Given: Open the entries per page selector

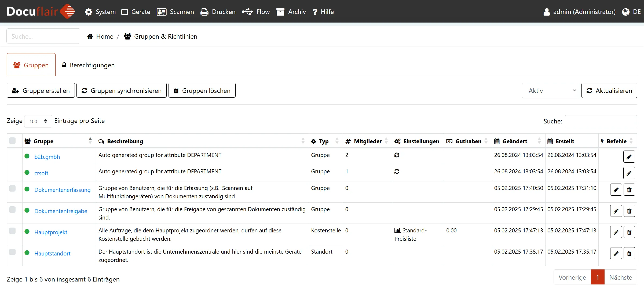Looking at the screenshot, I should coord(38,121).
